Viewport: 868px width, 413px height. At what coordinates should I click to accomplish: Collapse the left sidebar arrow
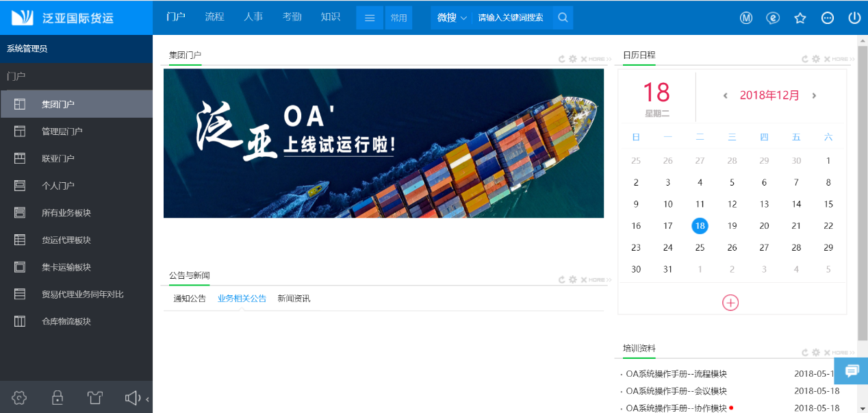[147, 398]
